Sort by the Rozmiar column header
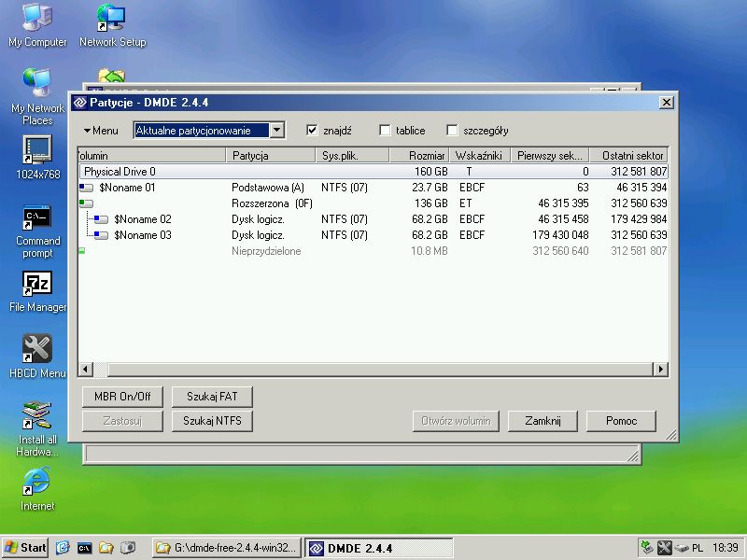The height and width of the screenshot is (560, 747). pyautogui.click(x=419, y=156)
